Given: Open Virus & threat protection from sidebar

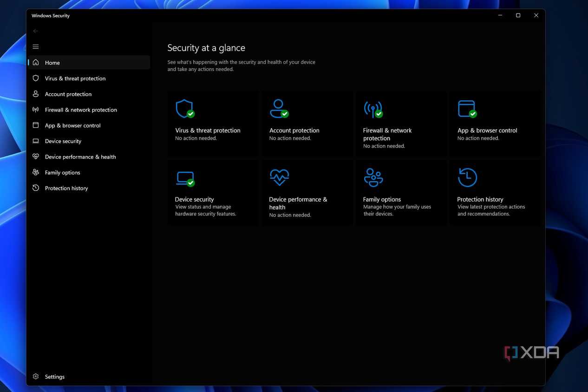Looking at the screenshot, I should tap(89, 78).
